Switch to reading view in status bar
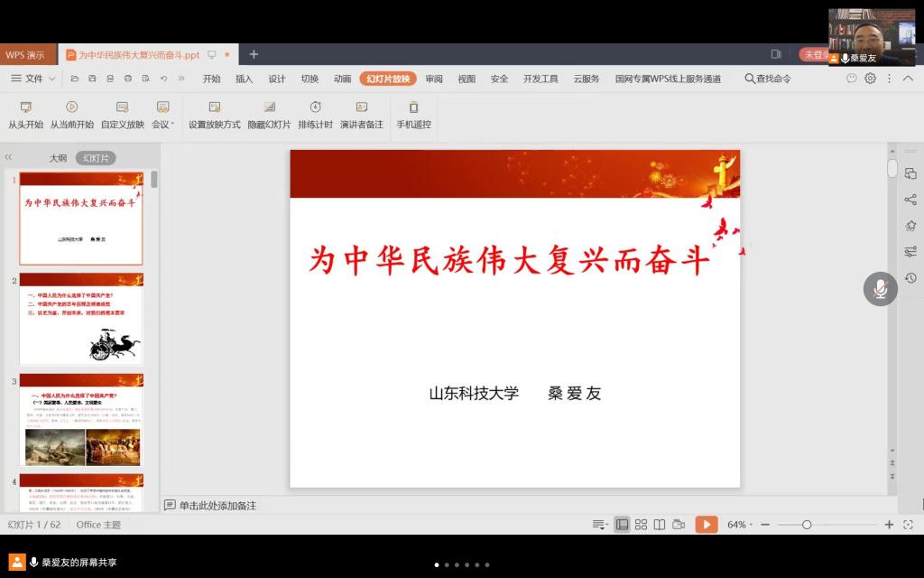The width and height of the screenshot is (924, 578). [x=660, y=525]
